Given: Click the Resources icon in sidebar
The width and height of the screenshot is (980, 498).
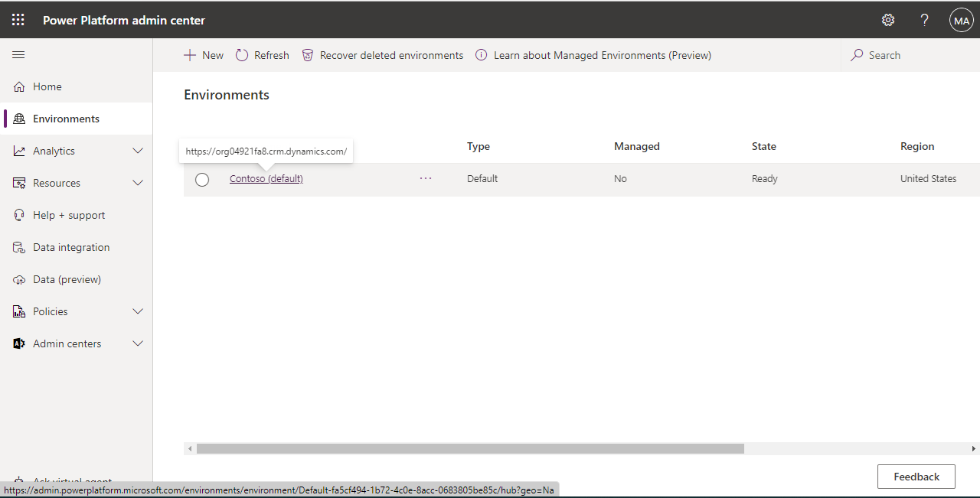Looking at the screenshot, I should [x=19, y=183].
